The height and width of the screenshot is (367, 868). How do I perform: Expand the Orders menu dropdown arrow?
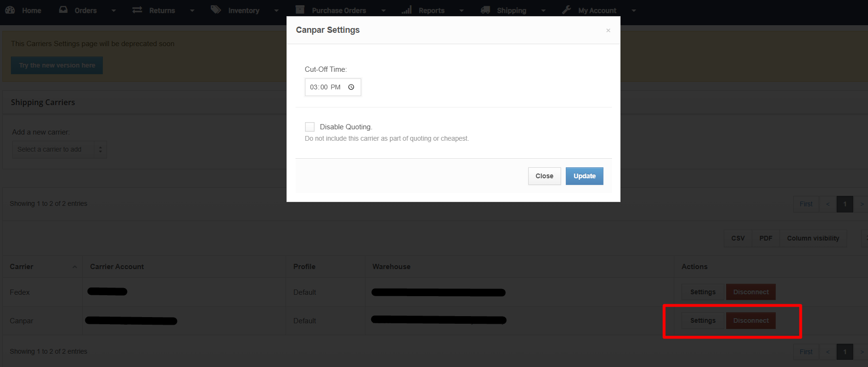tap(114, 10)
